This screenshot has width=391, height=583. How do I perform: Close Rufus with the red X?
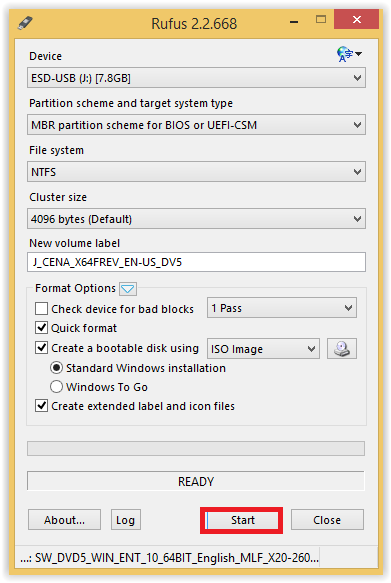click(x=357, y=19)
